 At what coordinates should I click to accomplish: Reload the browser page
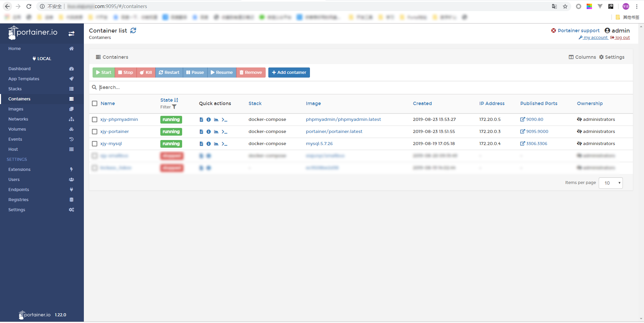pyautogui.click(x=29, y=6)
